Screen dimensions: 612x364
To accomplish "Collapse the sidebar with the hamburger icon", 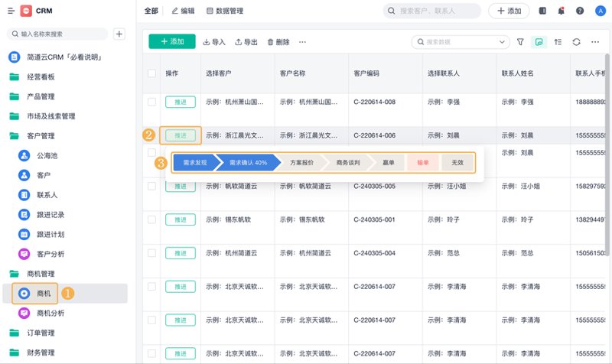I will tap(11, 11).
